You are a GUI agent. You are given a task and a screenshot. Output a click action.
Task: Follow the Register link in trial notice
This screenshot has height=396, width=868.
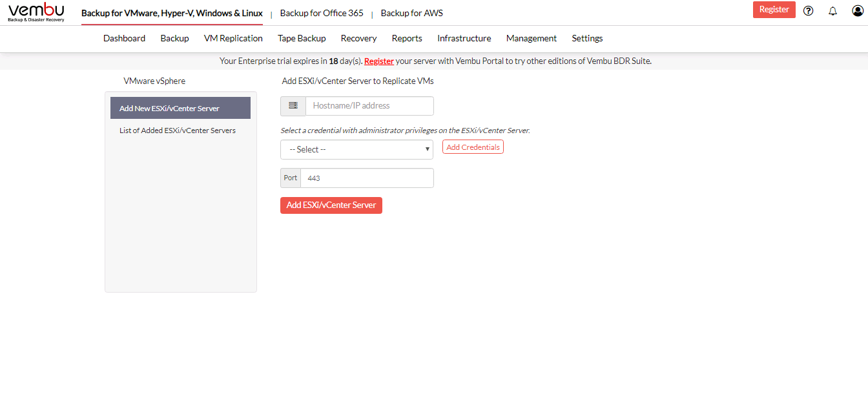[x=378, y=61]
